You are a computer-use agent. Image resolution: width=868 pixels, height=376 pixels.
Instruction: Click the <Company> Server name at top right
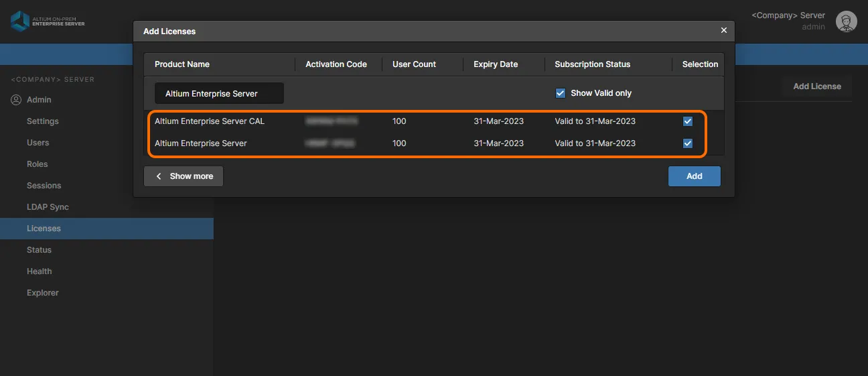click(x=788, y=15)
